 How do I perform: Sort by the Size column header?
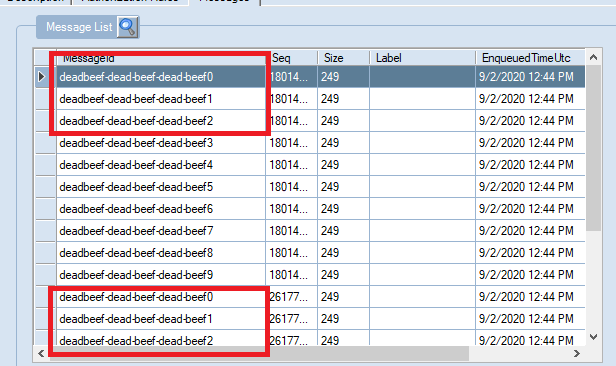tap(343, 58)
